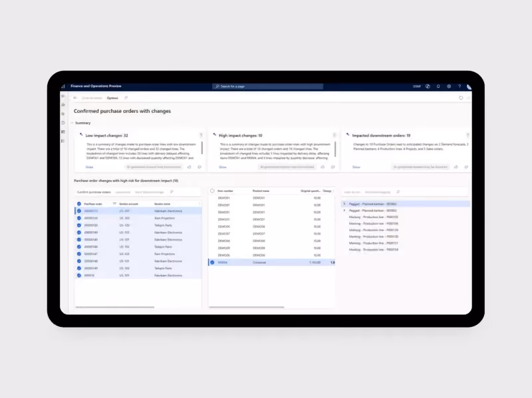Screen dimensions: 532x398
Task: Click Show in the Impacted downstream orders card
Action: tap(356, 167)
